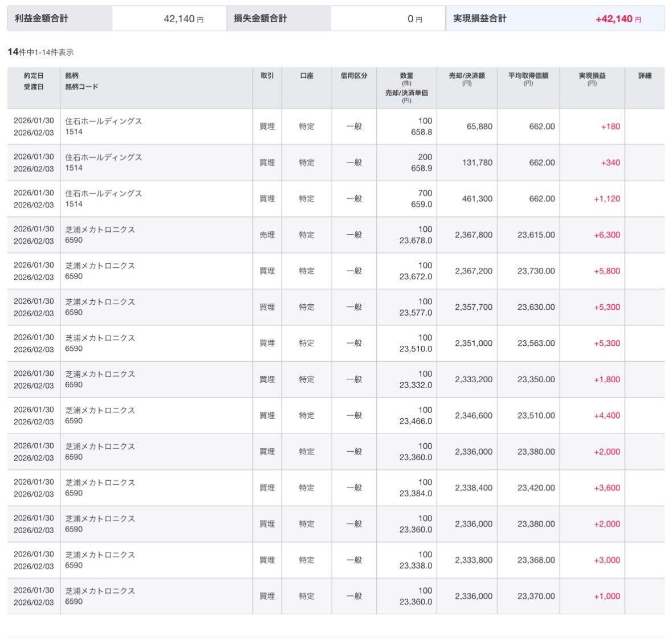The width and height of the screenshot is (672, 642).
Task: Click the 詳細 column header
Action: [x=645, y=76]
